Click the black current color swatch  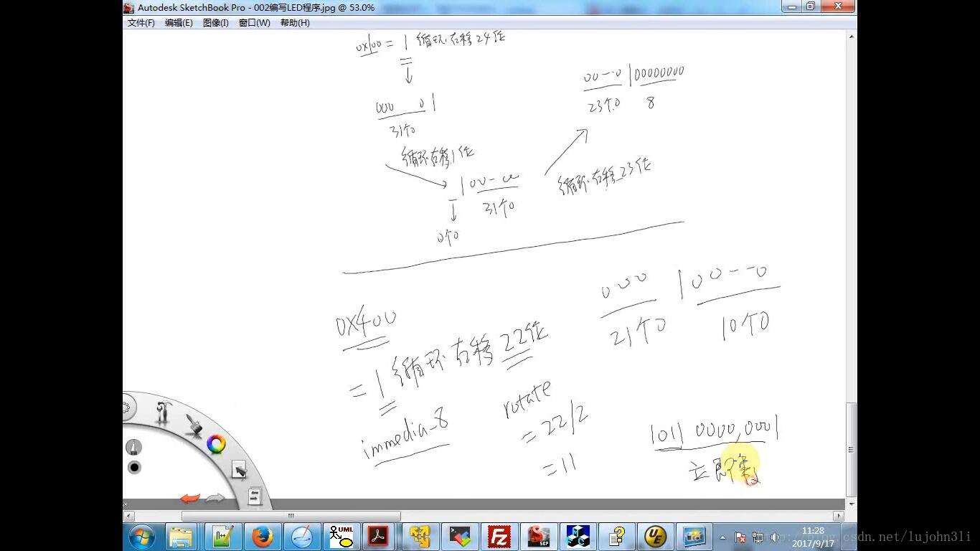tap(134, 468)
